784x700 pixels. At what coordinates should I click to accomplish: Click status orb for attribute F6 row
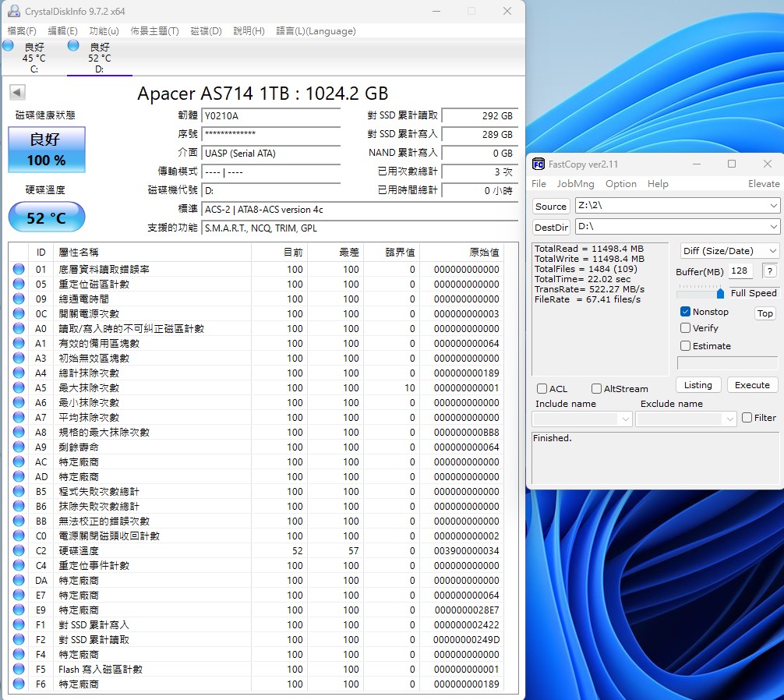(x=19, y=684)
